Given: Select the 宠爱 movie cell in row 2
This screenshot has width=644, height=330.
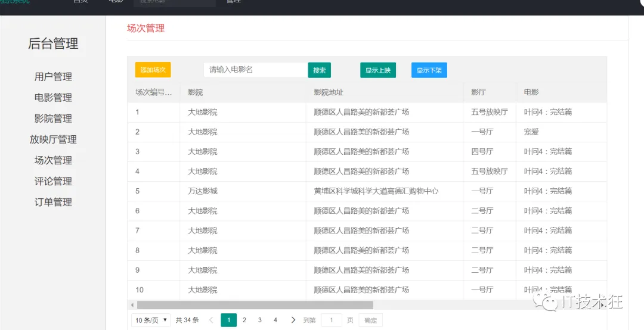Looking at the screenshot, I should click(561, 132).
